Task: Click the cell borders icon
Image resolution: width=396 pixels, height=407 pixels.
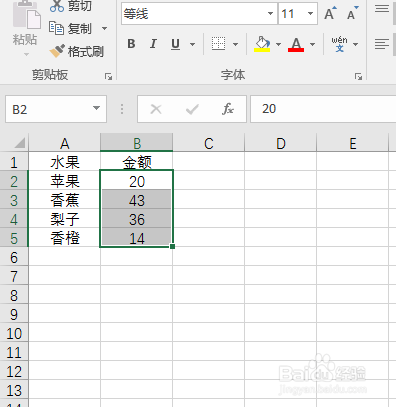Action: [218, 44]
